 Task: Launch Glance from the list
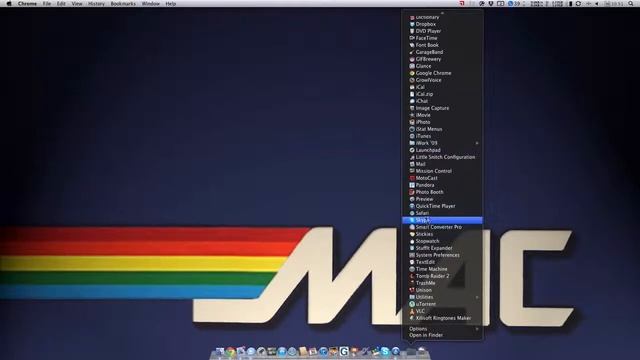442,66
